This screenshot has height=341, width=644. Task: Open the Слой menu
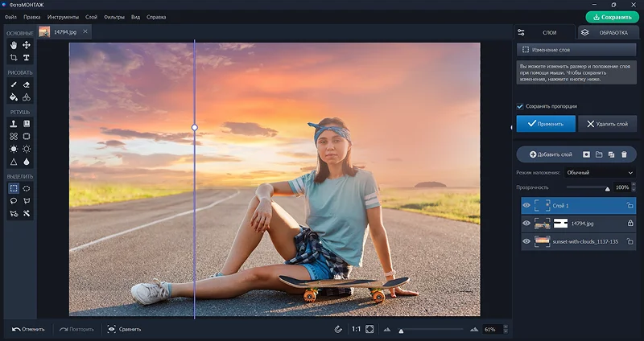91,17
